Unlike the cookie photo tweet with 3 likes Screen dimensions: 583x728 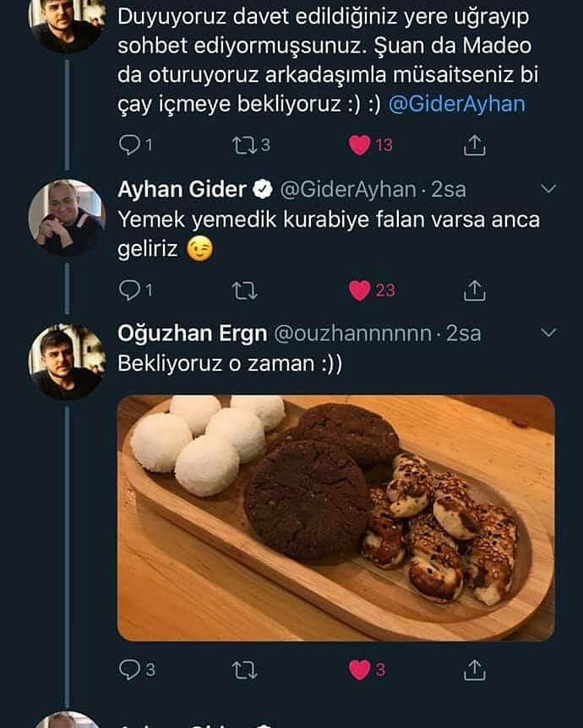358,670
